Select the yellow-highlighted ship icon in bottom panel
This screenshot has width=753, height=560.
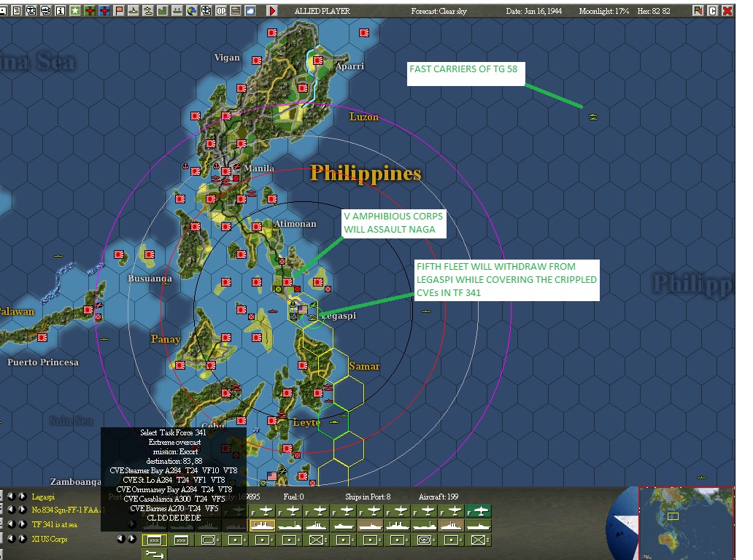pos(263,526)
